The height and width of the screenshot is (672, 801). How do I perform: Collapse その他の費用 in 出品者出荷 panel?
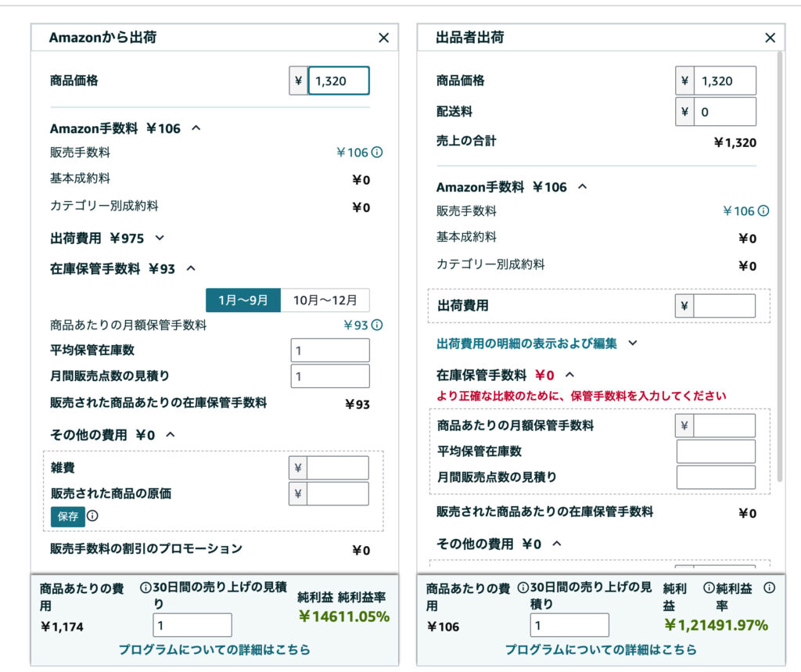(556, 543)
